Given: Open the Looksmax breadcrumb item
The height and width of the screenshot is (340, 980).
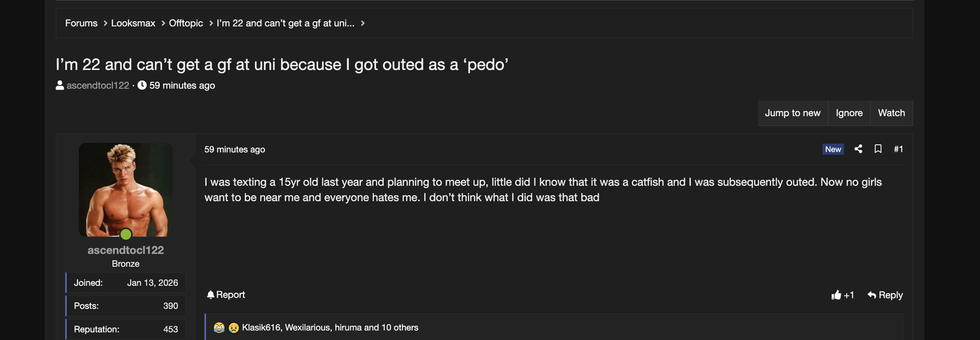Looking at the screenshot, I should [134, 23].
